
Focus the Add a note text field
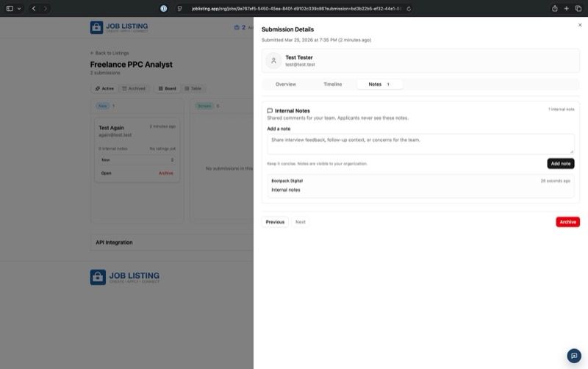click(420, 143)
